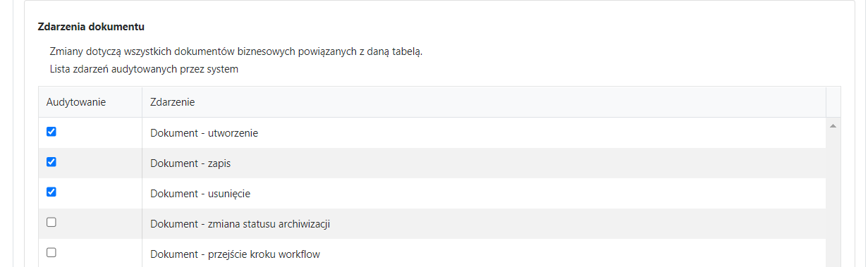Click the Zmiany dotyczą wszystkich dokumentów description
Image resolution: width=868 pixels, height=267 pixels.
click(x=236, y=51)
